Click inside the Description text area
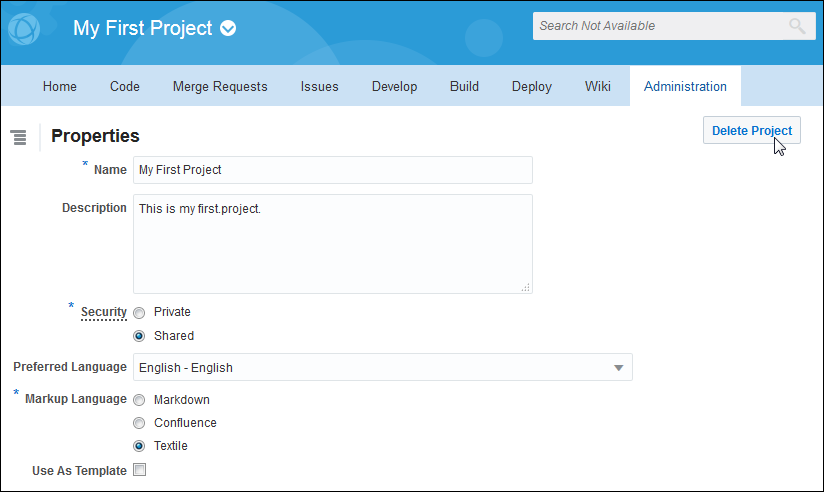The width and height of the screenshot is (824, 492). pos(333,244)
